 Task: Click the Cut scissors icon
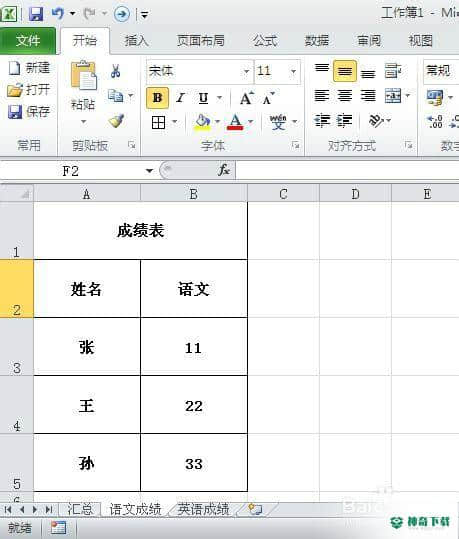(x=116, y=71)
